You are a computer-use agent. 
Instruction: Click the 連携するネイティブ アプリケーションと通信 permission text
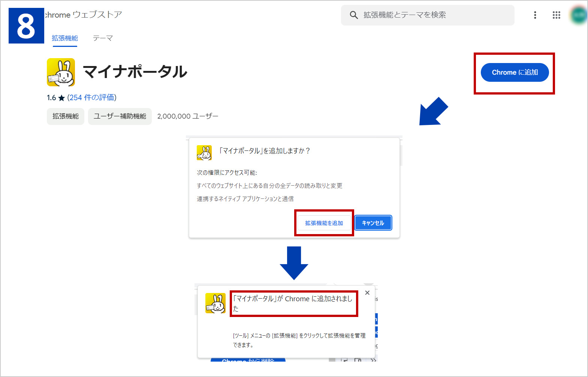[245, 199]
